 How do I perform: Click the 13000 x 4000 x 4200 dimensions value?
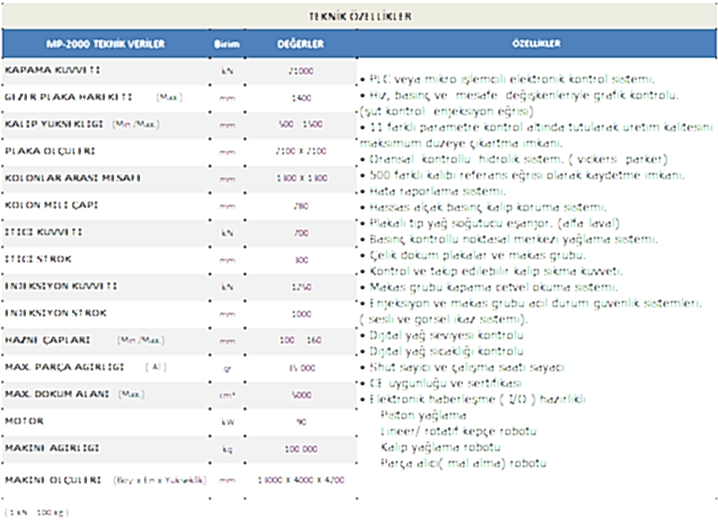coord(300,480)
